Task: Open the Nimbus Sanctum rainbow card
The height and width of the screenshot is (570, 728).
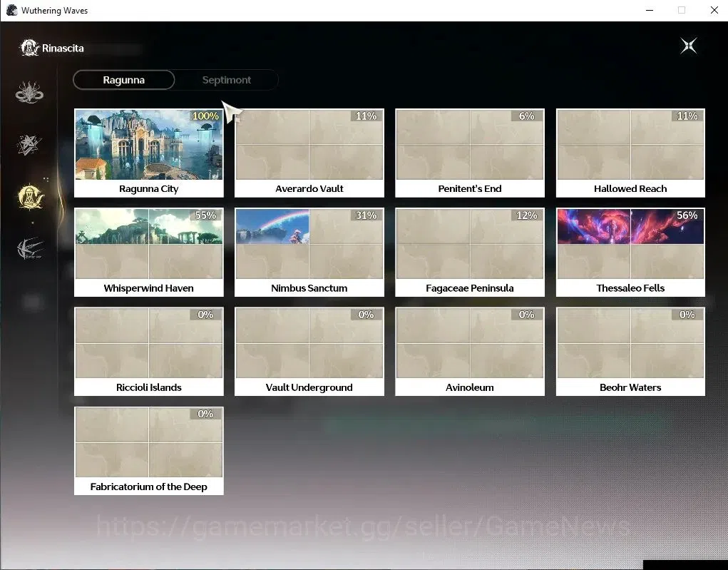Action: [x=309, y=253]
